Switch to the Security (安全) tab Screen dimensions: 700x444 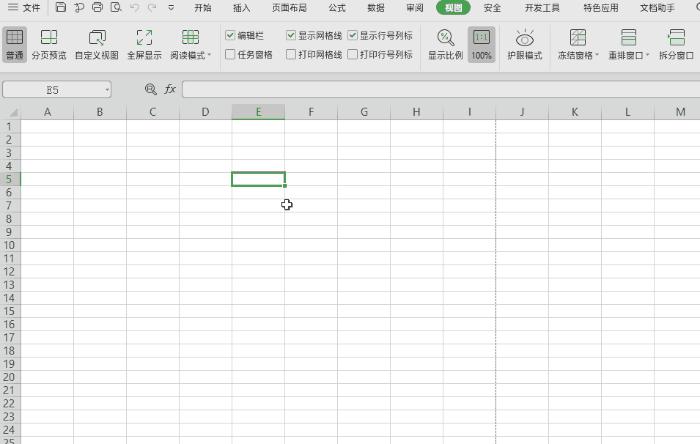pyautogui.click(x=492, y=8)
